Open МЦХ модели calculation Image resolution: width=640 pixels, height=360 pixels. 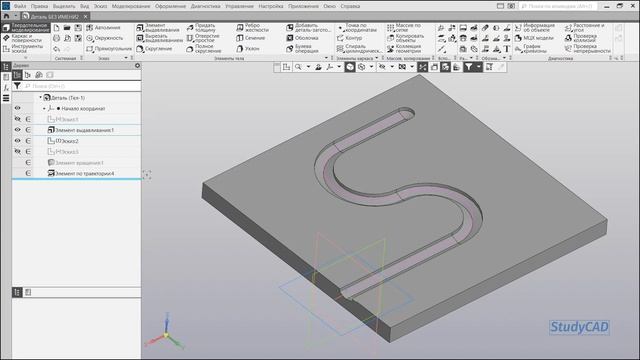click(x=534, y=38)
